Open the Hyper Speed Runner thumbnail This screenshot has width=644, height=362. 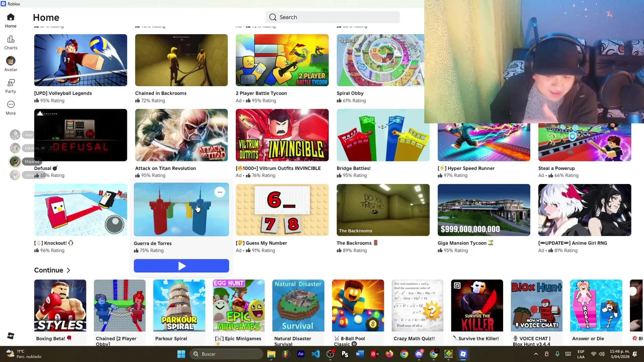pos(484,142)
